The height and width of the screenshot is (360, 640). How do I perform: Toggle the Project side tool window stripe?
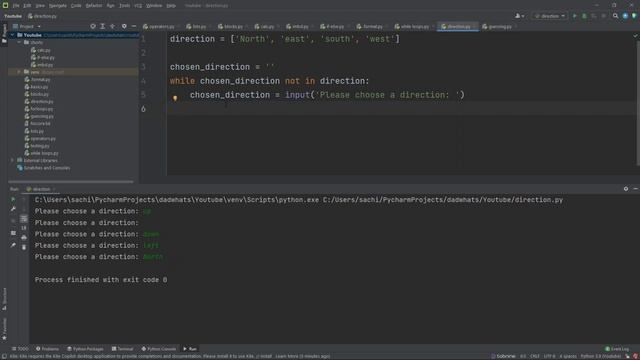[x=4, y=33]
